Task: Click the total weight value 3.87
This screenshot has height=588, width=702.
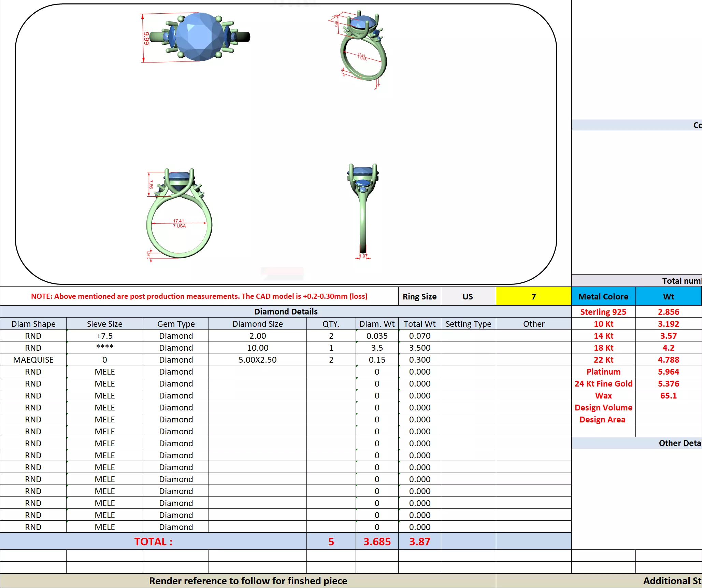Action: (419, 542)
